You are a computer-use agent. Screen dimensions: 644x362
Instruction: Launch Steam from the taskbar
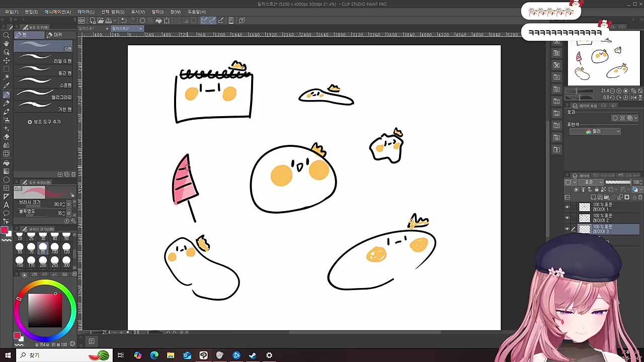pos(253,355)
